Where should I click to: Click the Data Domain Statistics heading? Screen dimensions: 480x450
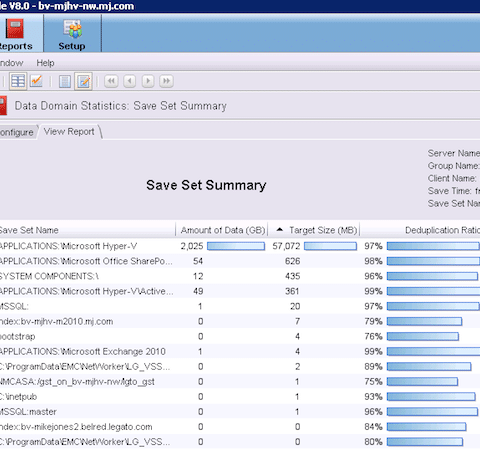coord(121,106)
